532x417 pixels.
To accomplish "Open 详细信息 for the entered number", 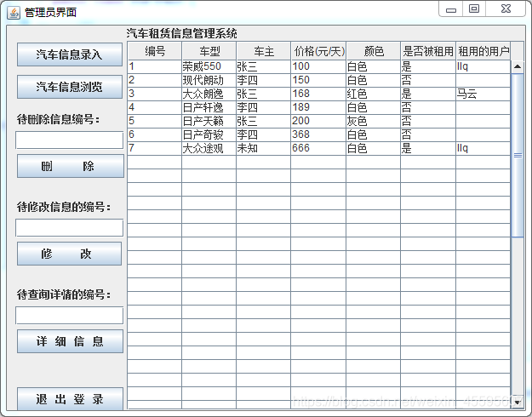I will pyautogui.click(x=70, y=341).
